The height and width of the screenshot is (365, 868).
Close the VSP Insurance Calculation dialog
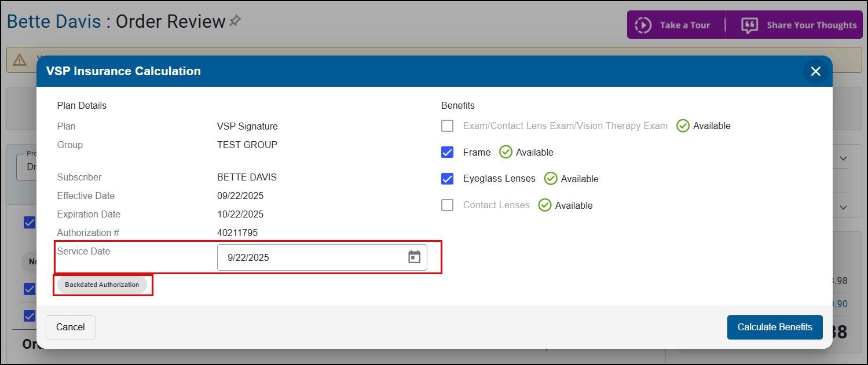tap(815, 71)
